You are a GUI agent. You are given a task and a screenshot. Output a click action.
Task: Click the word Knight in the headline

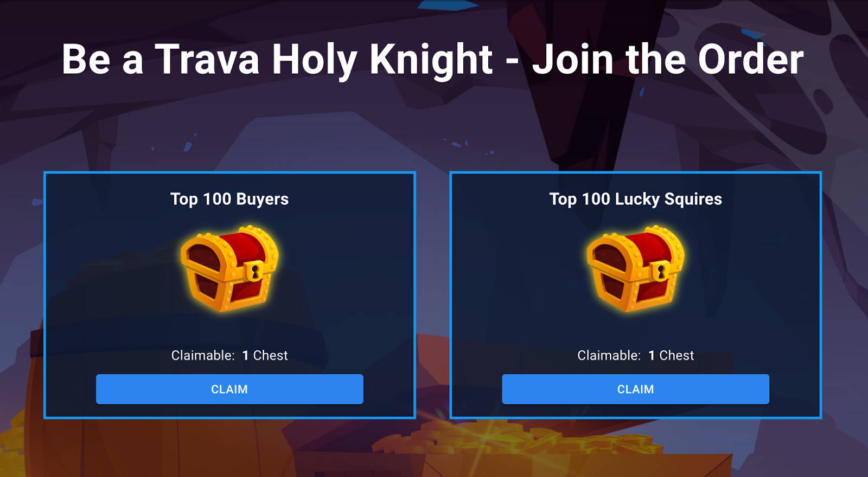(431, 61)
